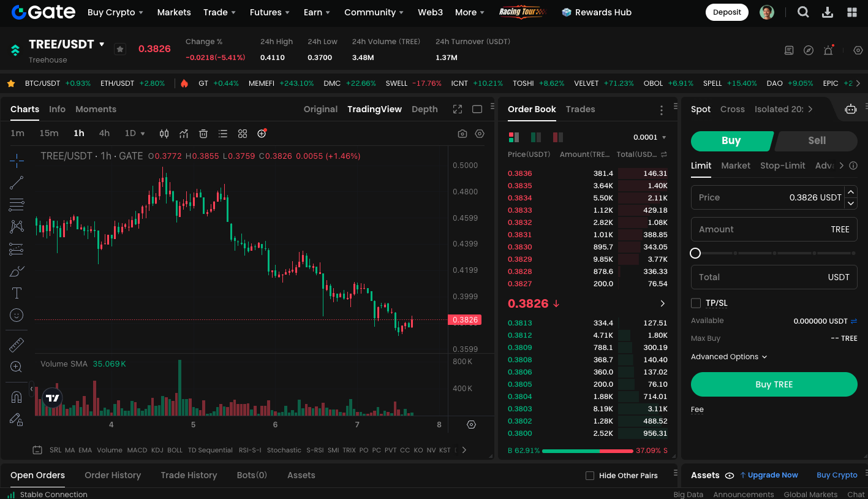Open the Depth chart tab
868x499 pixels.
coord(425,109)
